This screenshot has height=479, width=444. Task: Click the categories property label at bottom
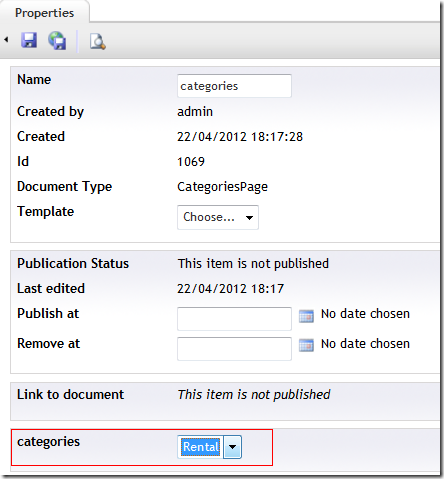point(49,442)
